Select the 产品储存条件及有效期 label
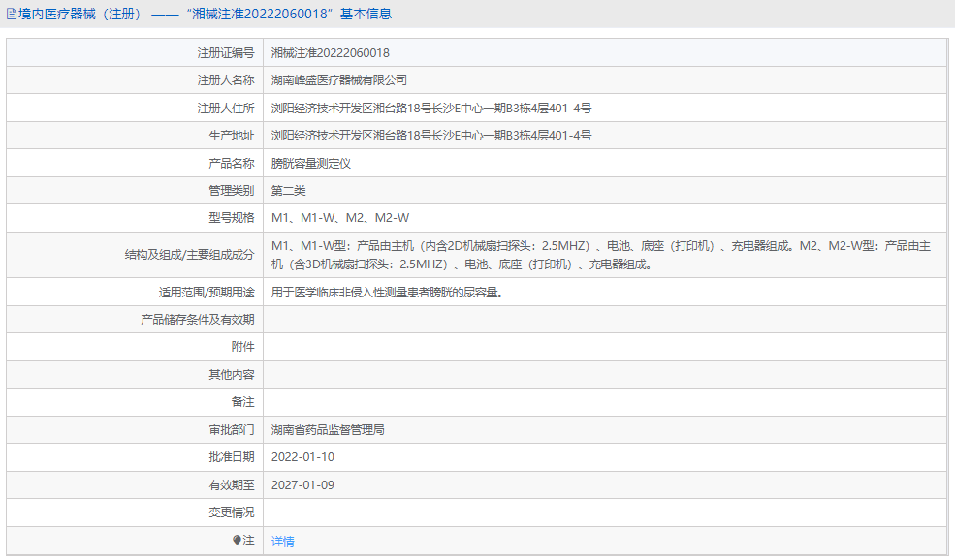955x560 pixels. [198, 320]
